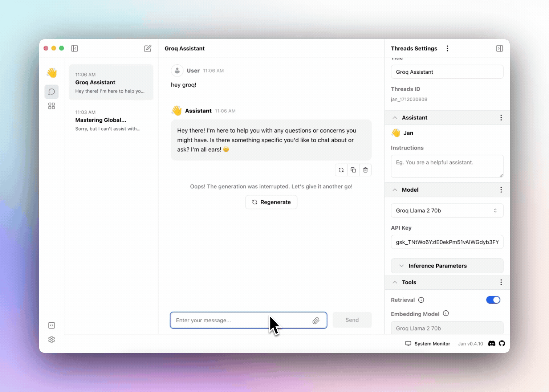
Task: Open a new thread with the pencil icon
Action: 148,48
